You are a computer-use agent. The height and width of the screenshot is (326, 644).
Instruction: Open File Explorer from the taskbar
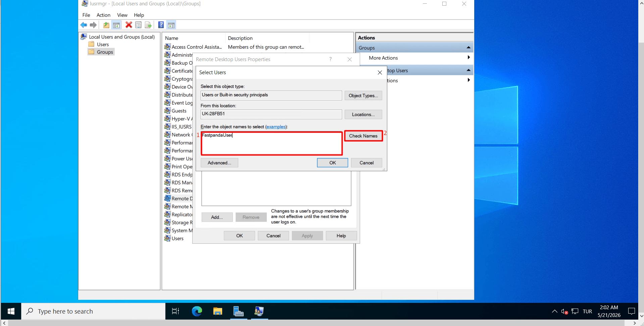(x=218, y=311)
